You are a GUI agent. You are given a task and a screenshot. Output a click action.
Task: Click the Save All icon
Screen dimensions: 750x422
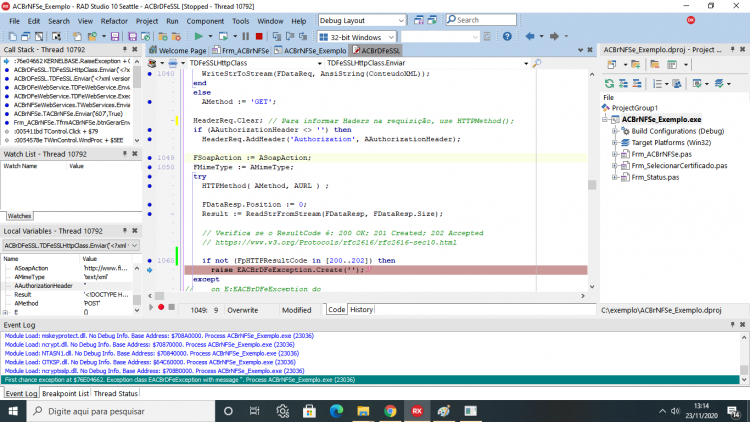(x=132, y=36)
